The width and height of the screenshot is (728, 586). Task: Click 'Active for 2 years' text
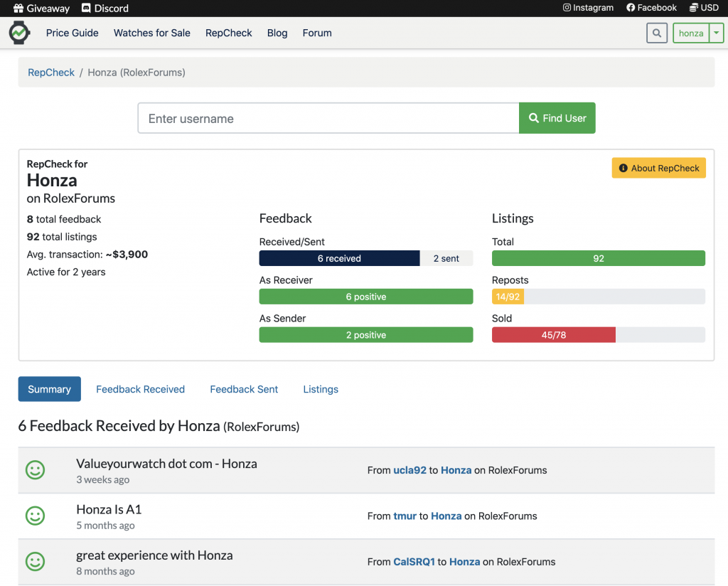pos(66,272)
